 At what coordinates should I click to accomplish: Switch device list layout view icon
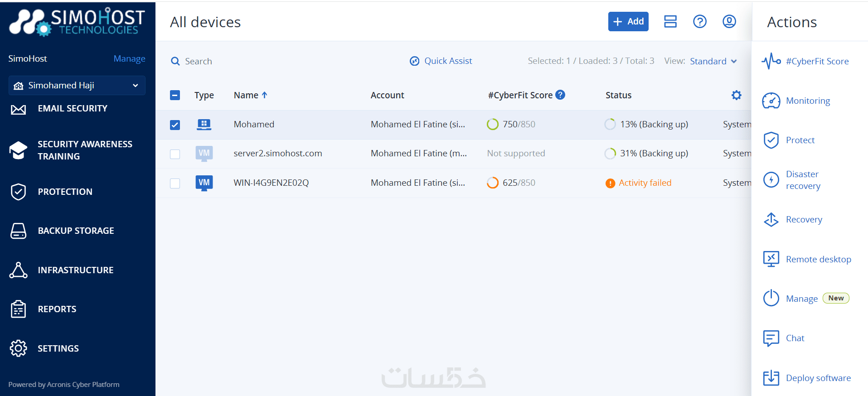point(670,21)
